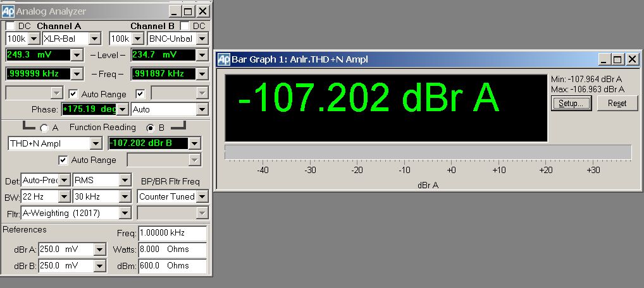Minimize the Bar Graph 1 window
Screen dimensions: 644x288
pos(604,59)
